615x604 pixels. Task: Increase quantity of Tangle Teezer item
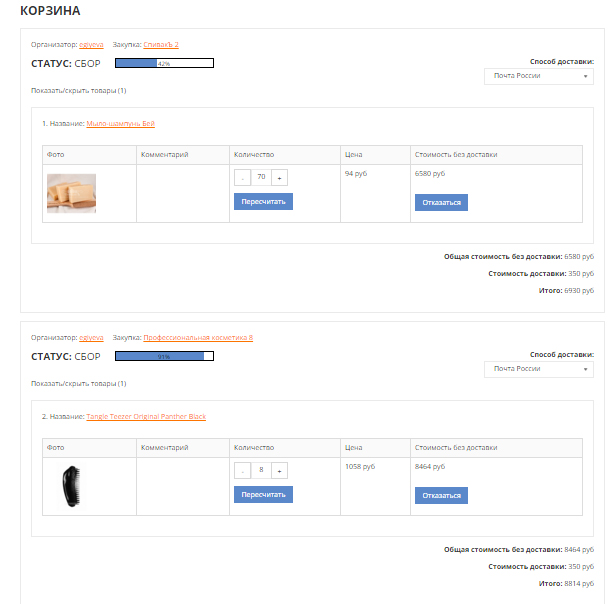tap(279, 470)
